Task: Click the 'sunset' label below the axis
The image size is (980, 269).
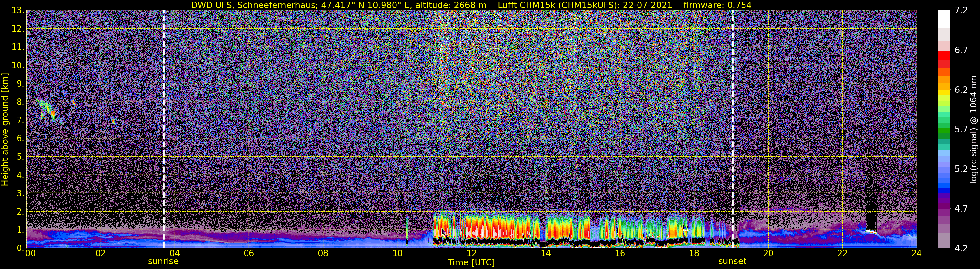Action: point(732,262)
